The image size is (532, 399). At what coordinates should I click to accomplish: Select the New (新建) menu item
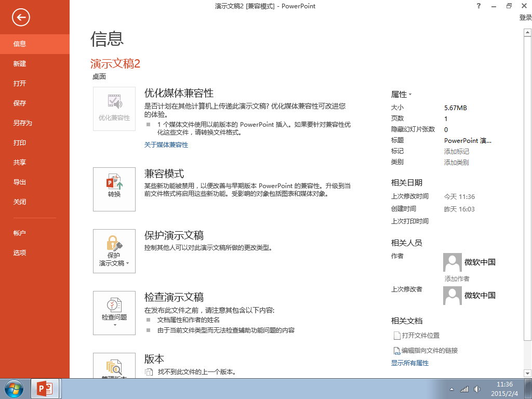[x=35, y=63]
